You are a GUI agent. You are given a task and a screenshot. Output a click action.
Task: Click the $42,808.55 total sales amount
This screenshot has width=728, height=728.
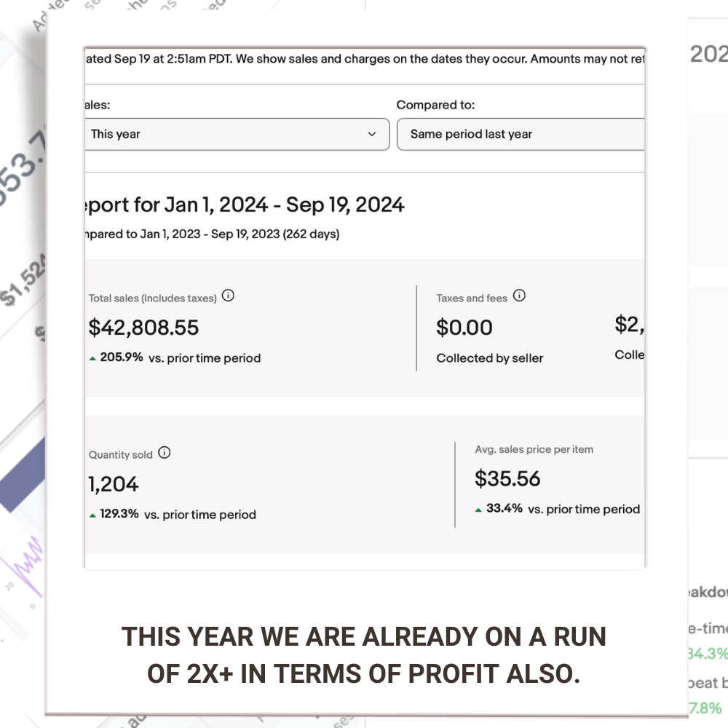[x=143, y=328]
